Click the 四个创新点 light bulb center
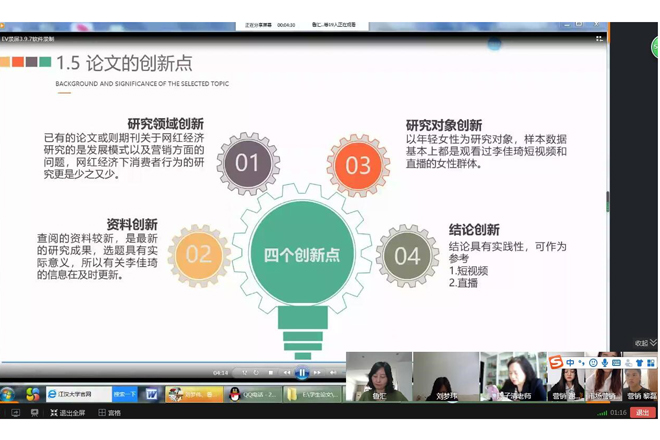Viewport: 660px width, 440px height. pos(301,254)
